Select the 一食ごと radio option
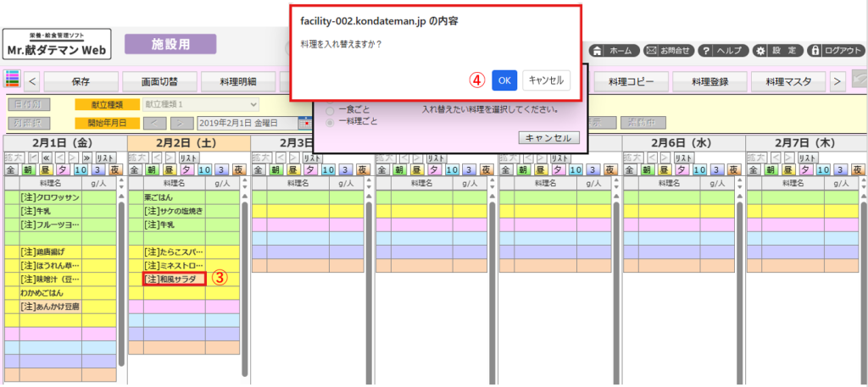The height and width of the screenshot is (387, 868). [331, 109]
